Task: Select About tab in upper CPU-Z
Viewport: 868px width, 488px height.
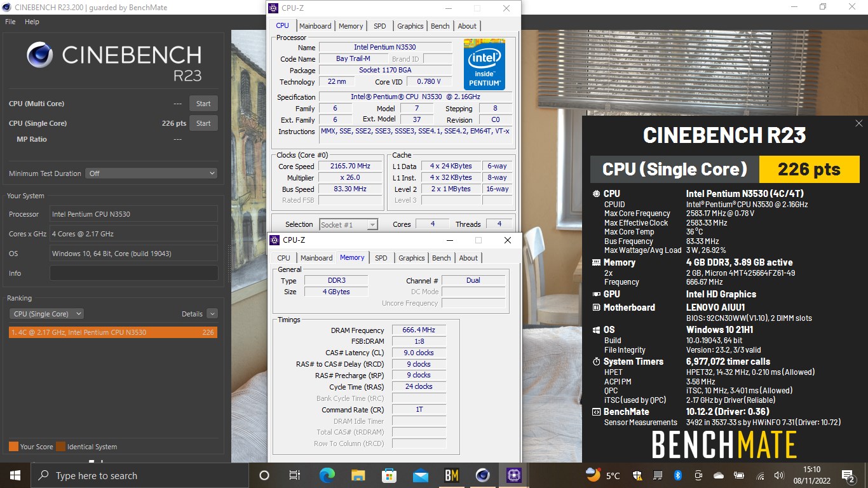Action: pos(467,26)
